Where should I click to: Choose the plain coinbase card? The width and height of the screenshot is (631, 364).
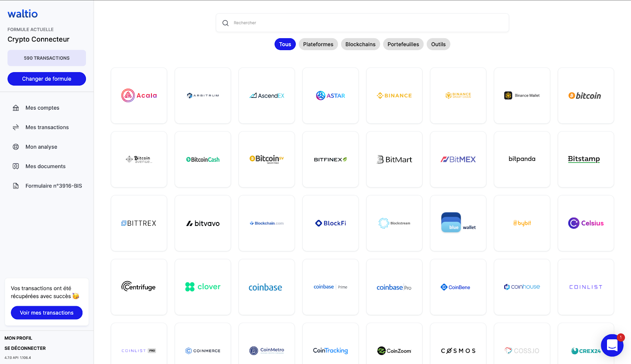coord(267,287)
